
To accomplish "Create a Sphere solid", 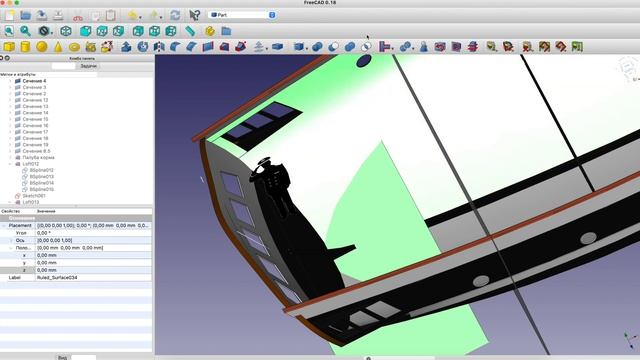I will [42, 47].
